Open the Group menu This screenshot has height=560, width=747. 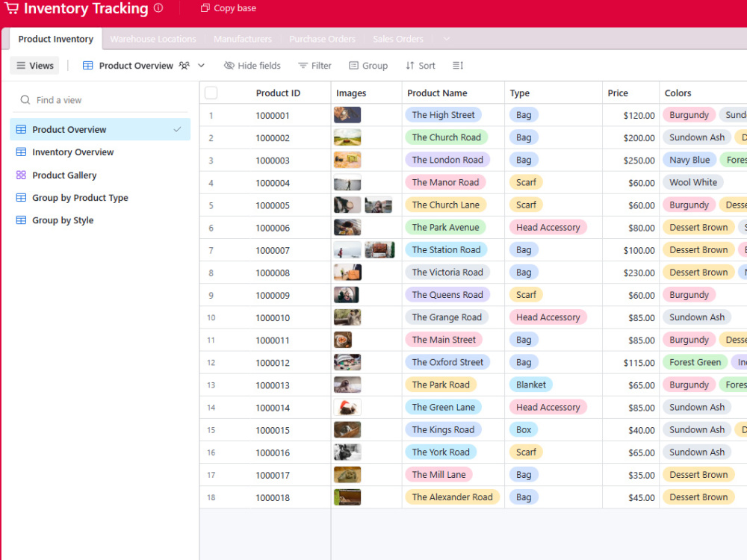coord(368,66)
